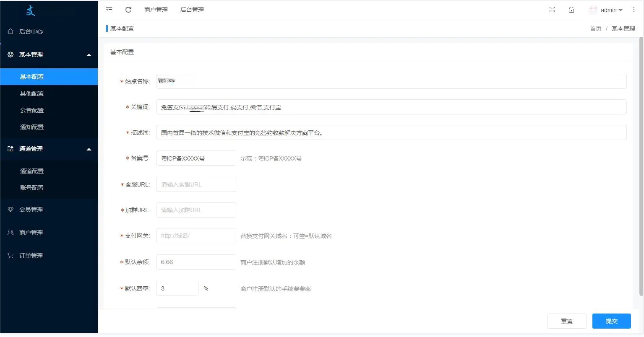Viewport: 644px width, 337px height.
Task: Collapse the 通道管理 menu arrow
Action: 89,149
